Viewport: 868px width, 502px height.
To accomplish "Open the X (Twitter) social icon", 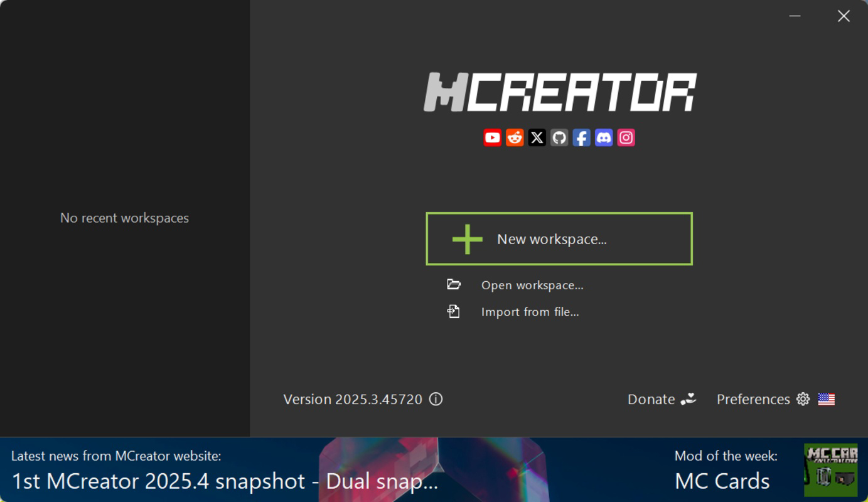I will [x=537, y=137].
